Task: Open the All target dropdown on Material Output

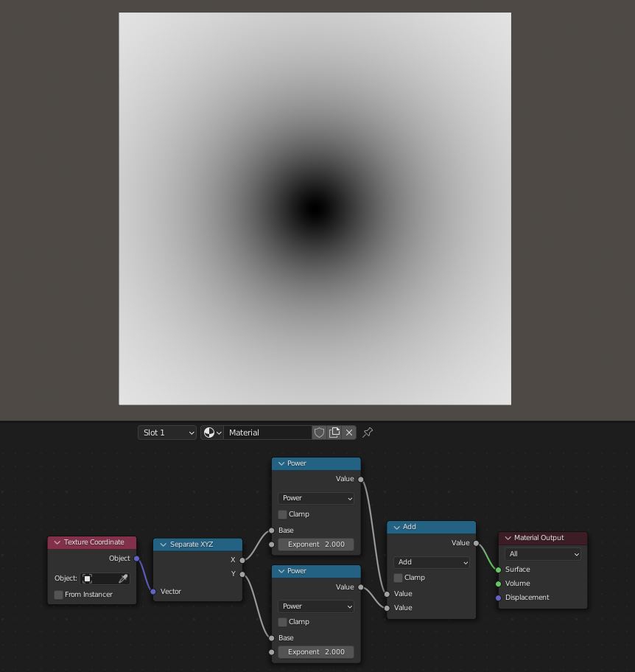Action: (x=543, y=553)
